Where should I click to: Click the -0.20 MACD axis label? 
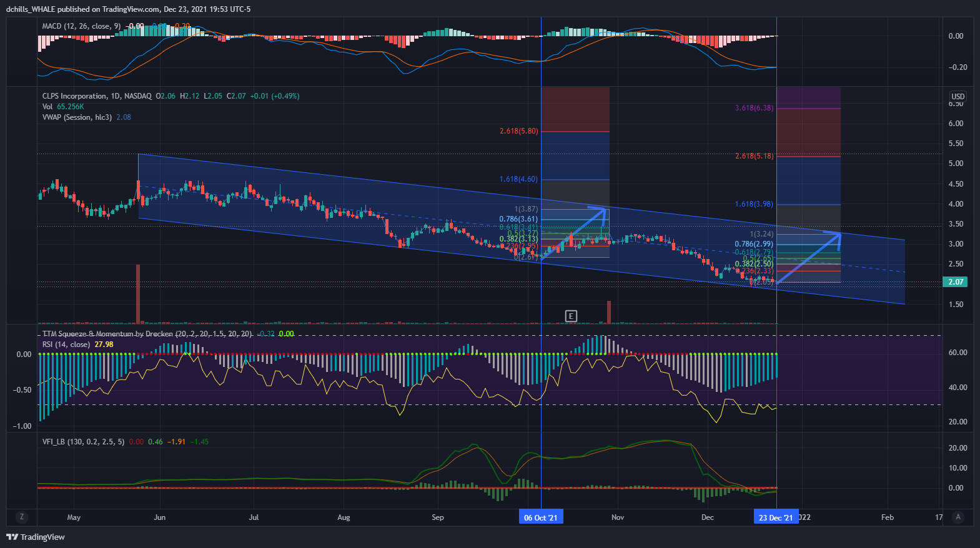tap(958, 67)
